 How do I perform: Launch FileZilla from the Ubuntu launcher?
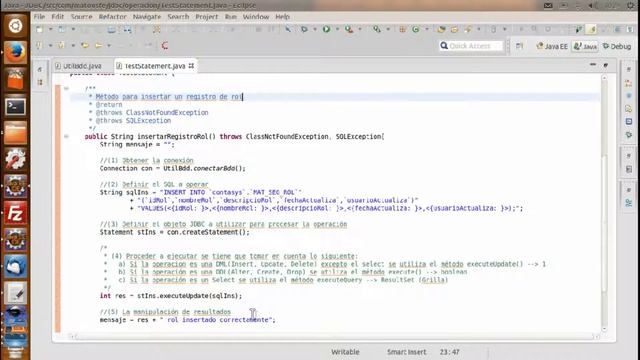click(x=16, y=213)
